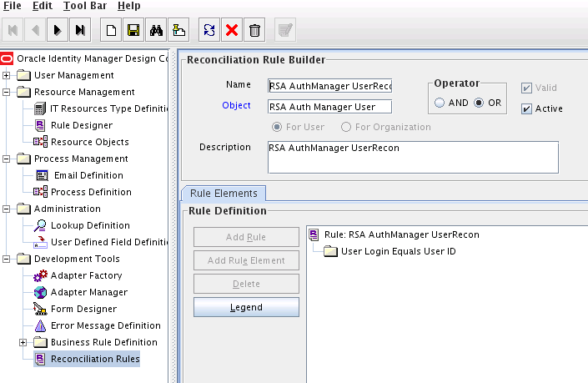588x383 pixels.
Task: Select the OR operator radio button
Action: (479, 103)
